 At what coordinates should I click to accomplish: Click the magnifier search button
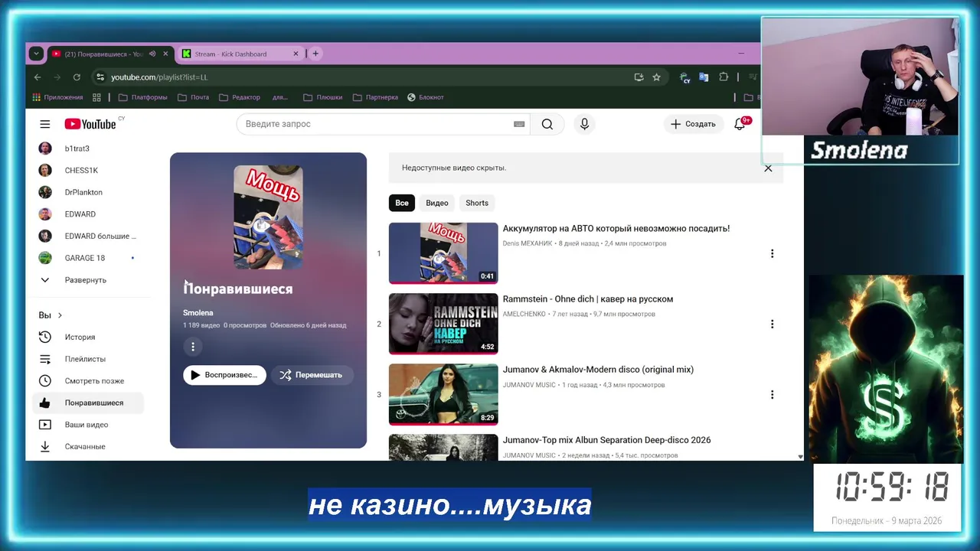547,124
